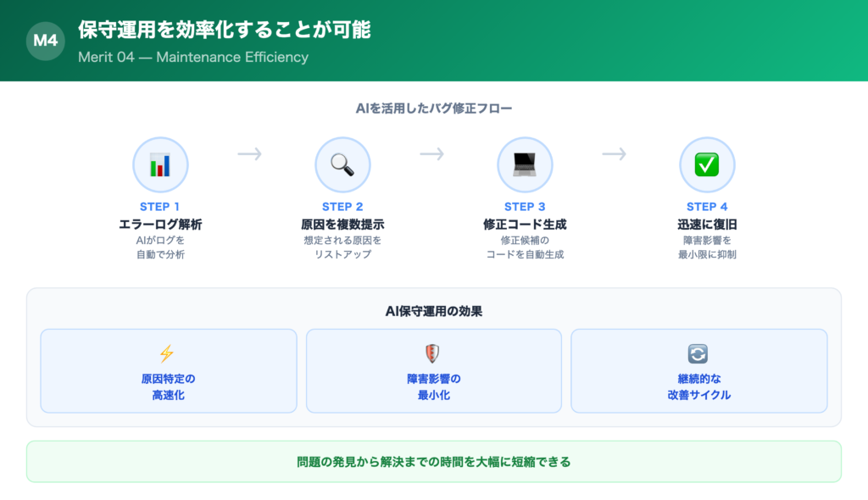The width and height of the screenshot is (868, 500).
Task: Click the lightning bolt icon in first card
Action: coord(167,353)
